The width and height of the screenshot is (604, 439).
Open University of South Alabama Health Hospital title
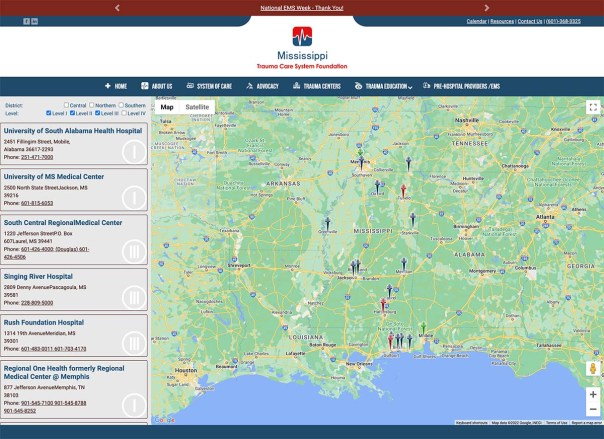73,131
